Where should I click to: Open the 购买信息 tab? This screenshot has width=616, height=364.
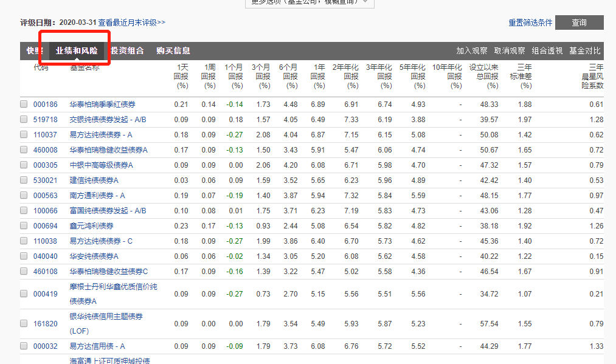173,50
